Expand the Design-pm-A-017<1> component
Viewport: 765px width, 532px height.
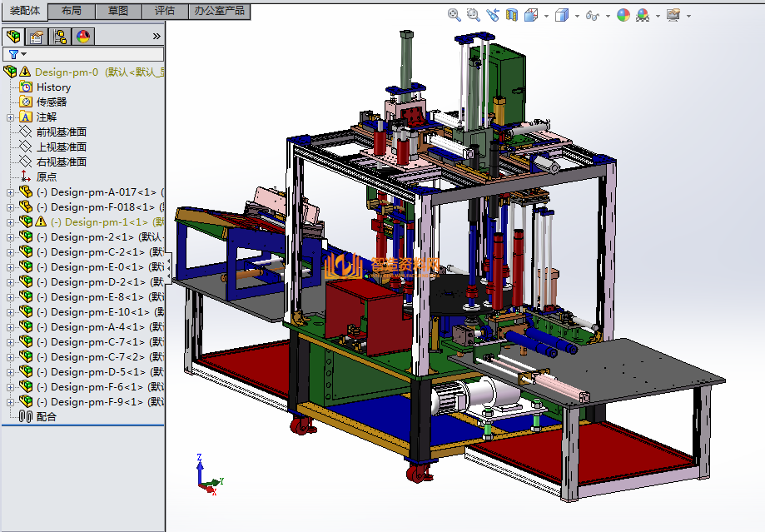click(11, 192)
